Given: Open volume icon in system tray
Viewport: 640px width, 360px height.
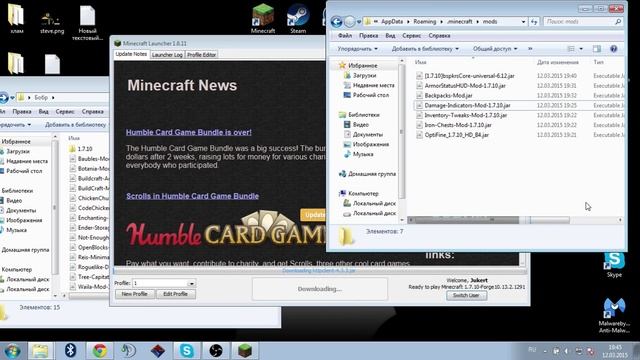Looking at the screenshot, I should click(567, 351).
